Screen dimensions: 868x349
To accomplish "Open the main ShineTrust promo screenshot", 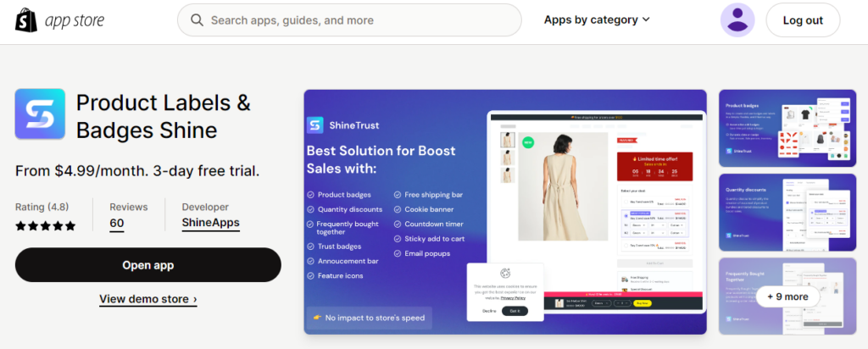I will (505, 212).
